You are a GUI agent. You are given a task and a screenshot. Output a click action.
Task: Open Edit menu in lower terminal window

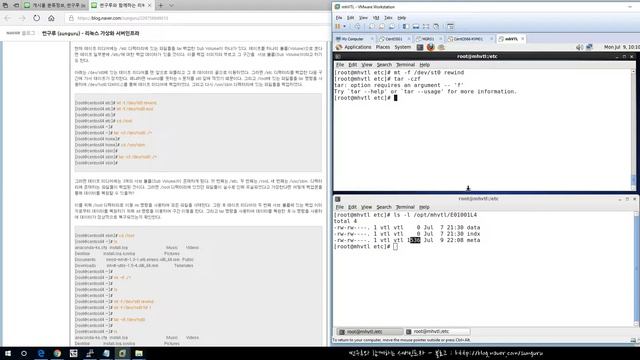pyautogui.click(x=352, y=207)
